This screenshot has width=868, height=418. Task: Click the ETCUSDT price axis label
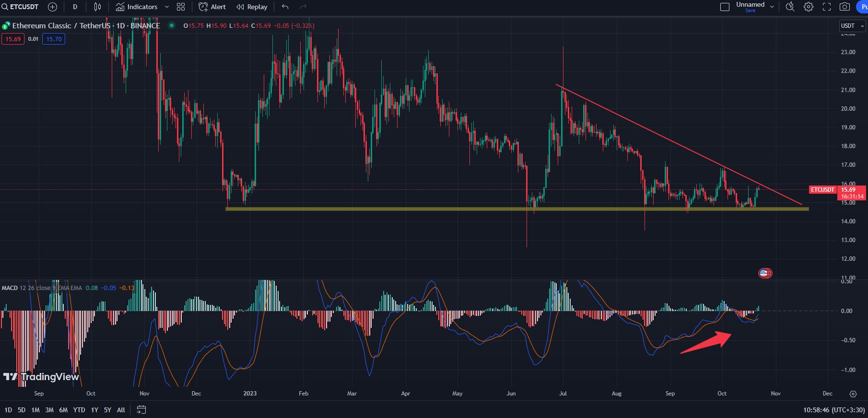[x=822, y=190]
